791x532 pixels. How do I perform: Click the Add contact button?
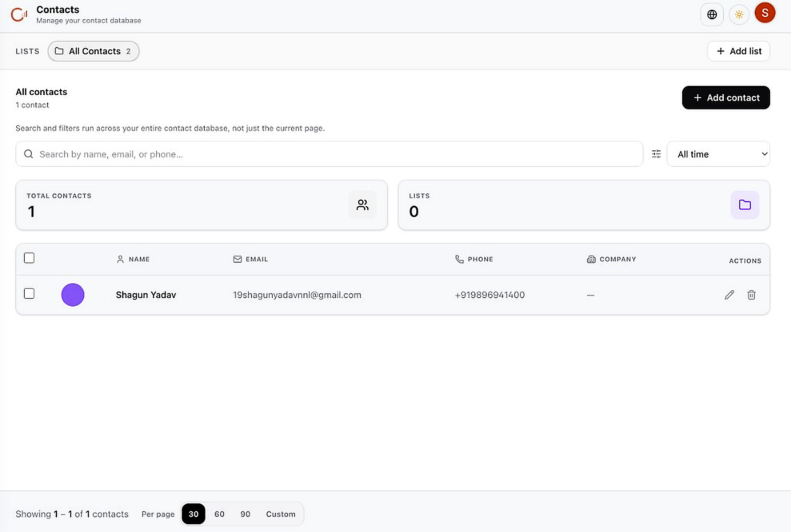pyautogui.click(x=726, y=98)
